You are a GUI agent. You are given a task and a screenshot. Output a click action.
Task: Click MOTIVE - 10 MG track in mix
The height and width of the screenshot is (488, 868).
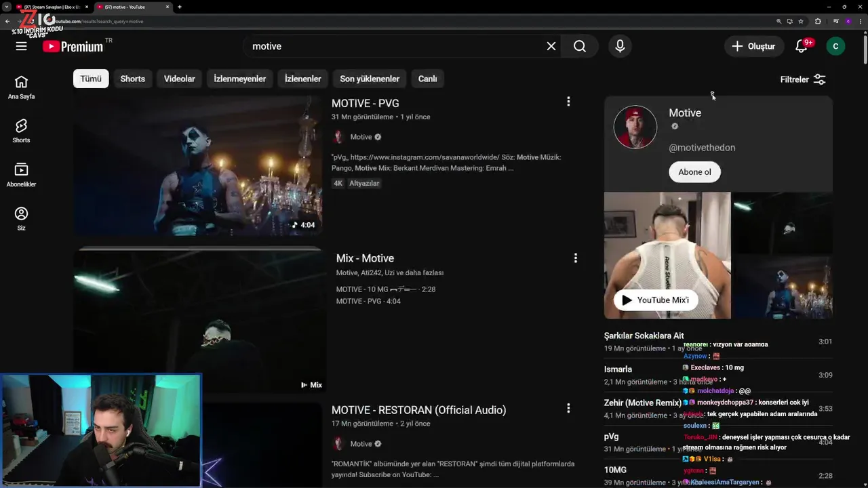point(386,289)
